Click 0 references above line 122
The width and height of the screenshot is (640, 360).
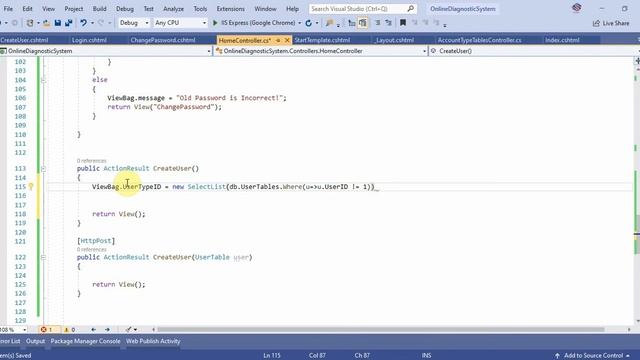tap(91, 249)
